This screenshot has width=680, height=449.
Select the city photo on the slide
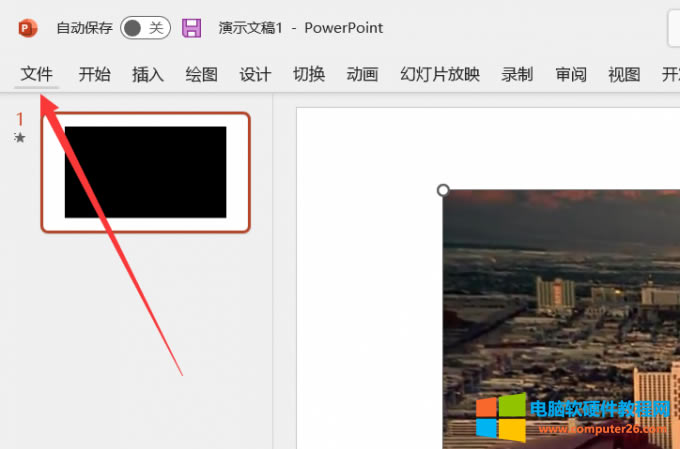click(x=560, y=300)
